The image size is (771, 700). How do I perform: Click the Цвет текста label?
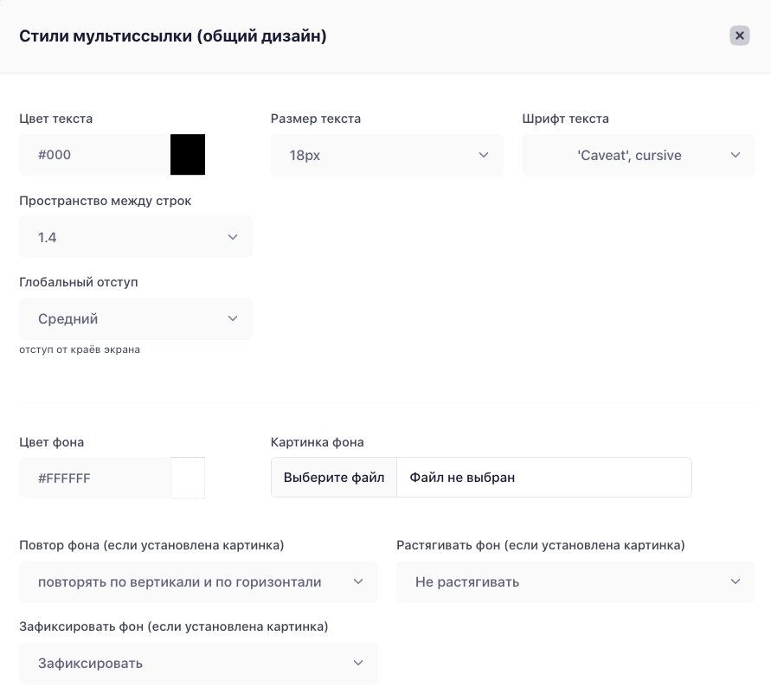tap(56, 119)
